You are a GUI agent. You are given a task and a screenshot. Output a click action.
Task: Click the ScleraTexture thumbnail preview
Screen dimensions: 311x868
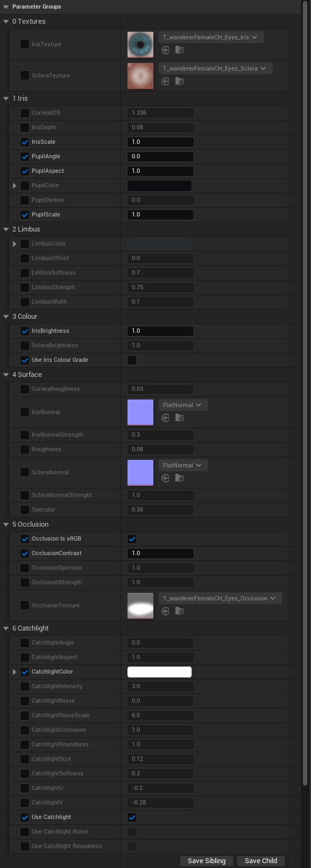pos(140,76)
